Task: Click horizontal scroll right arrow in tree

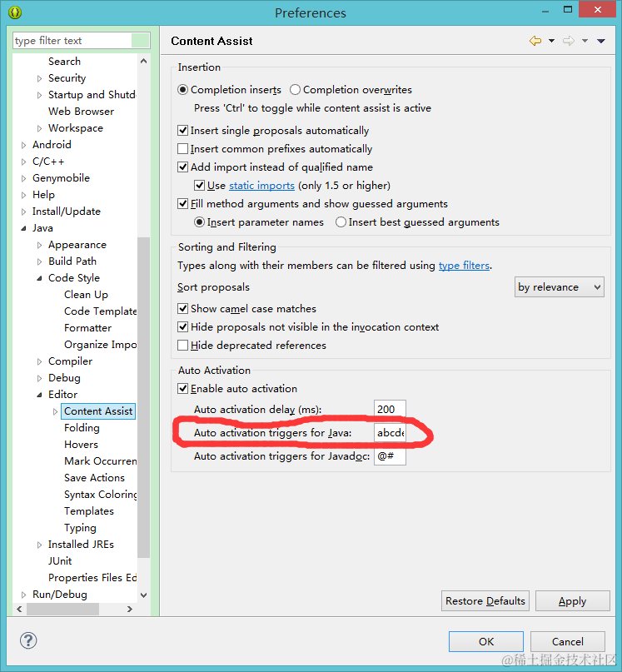Action: [130, 609]
